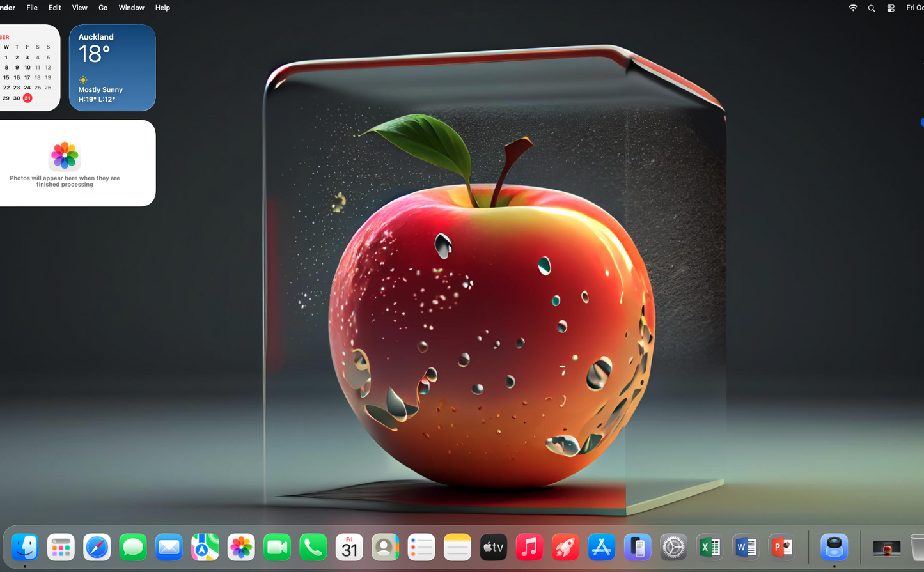Open System Settings from the Dock
Image resolution: width=924 pixels, height=572 pixels.
(673, 547)
